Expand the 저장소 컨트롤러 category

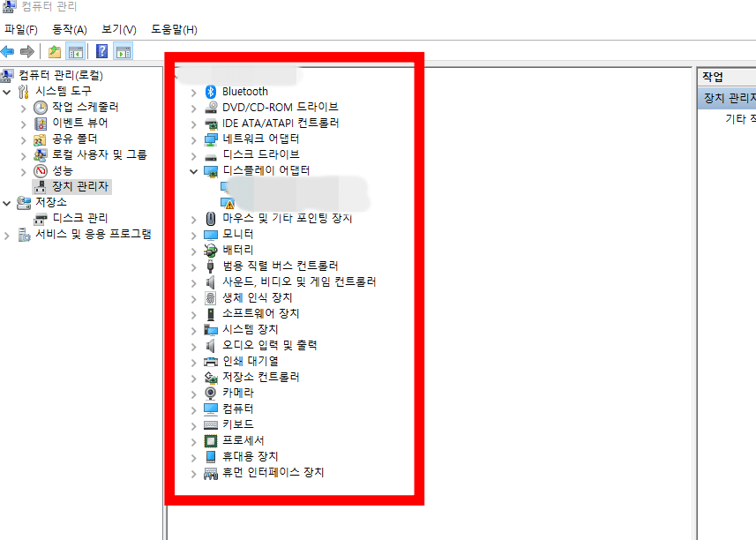tap(193, 379)
